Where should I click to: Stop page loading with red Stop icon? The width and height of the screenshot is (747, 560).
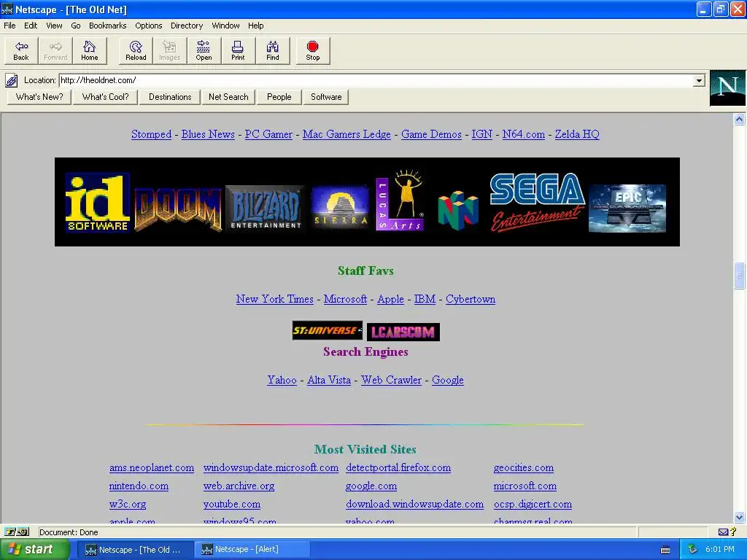coord(312,50)
